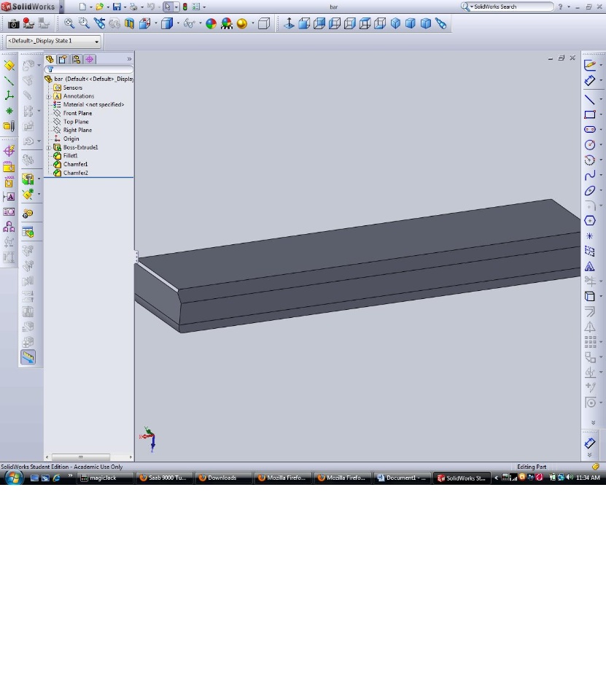Viewport: 606px width, 700px height.
Task: Select the Circle sketch tool
Action: (x=589, y=144)
